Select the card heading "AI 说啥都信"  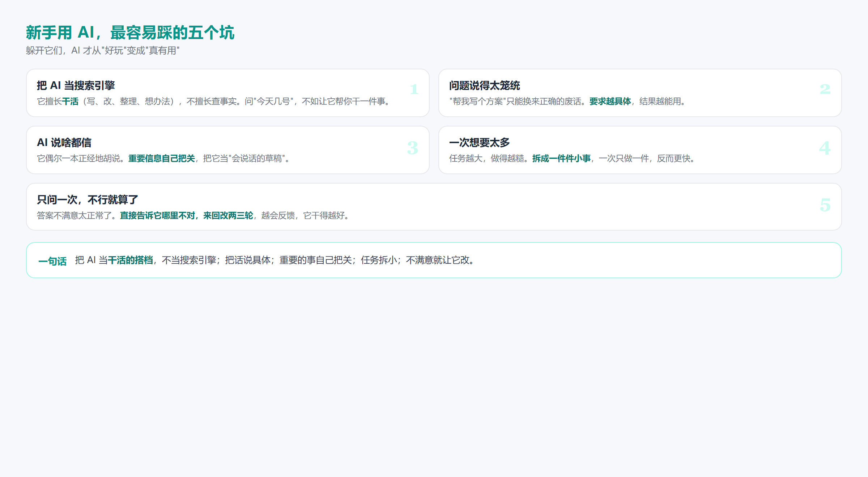(64, 143)
